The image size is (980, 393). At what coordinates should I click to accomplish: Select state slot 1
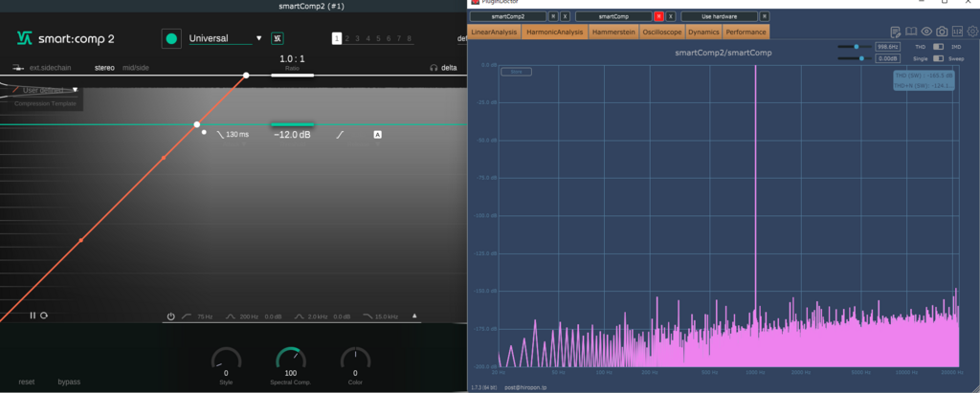337,39
